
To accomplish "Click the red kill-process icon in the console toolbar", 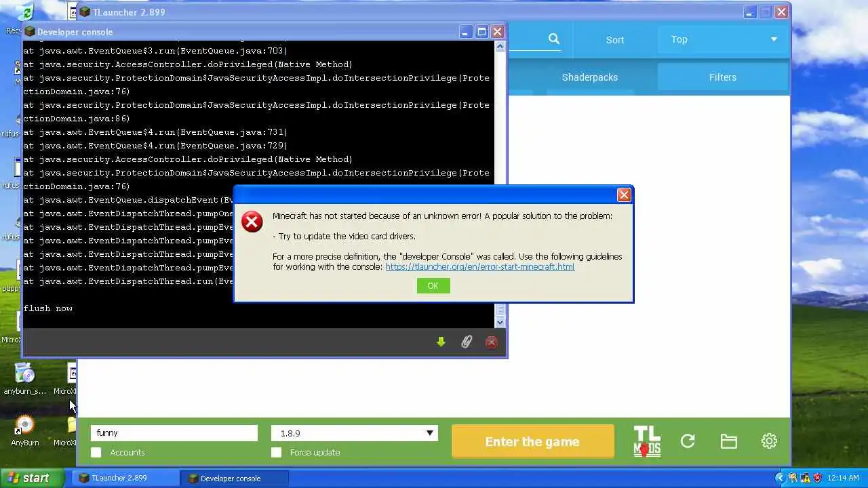I will click(492, 342).
